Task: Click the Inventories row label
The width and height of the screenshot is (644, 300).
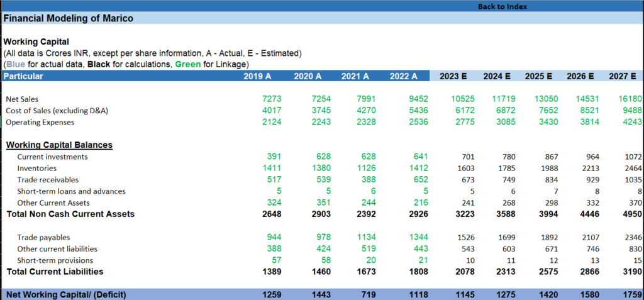Action: click(37, 169)
